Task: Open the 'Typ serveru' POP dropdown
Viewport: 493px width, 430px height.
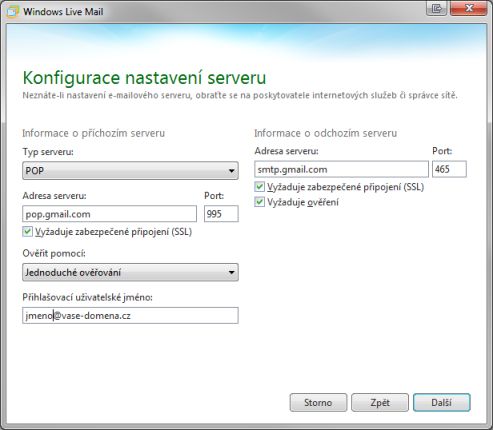Action: click(x=130, y=171)
